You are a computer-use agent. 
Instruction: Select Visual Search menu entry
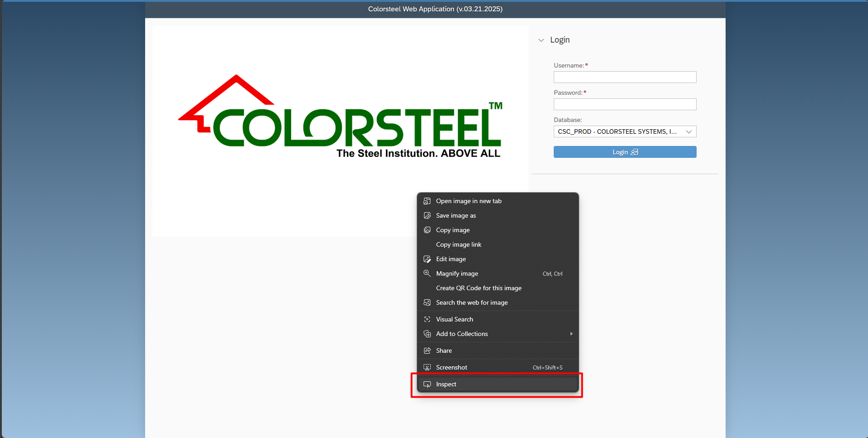click(497, 319)
